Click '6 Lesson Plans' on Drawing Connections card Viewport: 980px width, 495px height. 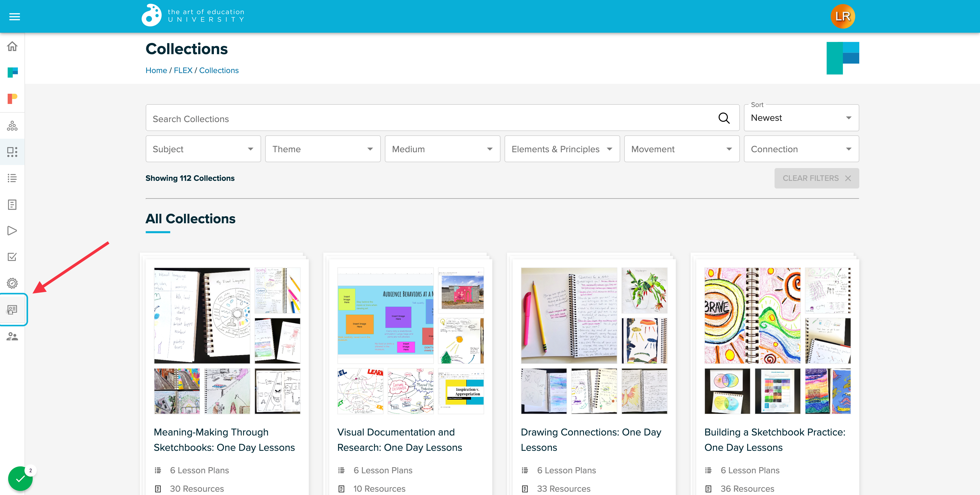click(x=567, y=470)
